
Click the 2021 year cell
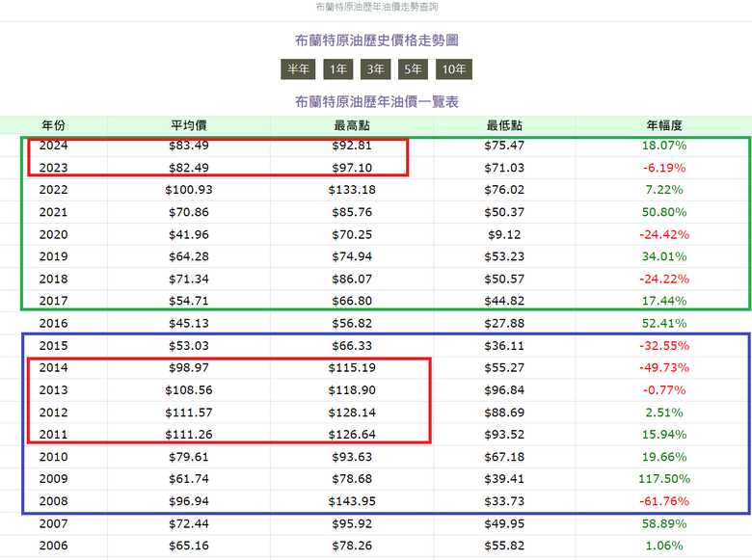(53, 212)
